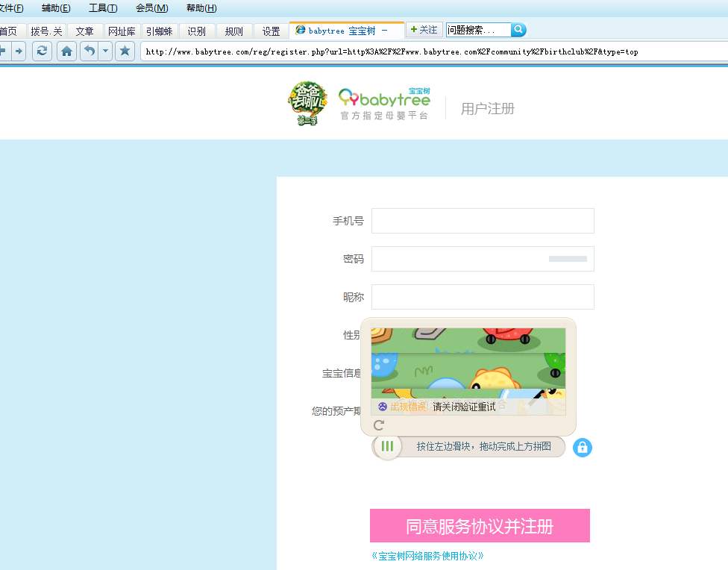Select the Home navigation icon
This screenshot has height=570, width=728.
pyautogui.click(x=66, y=51)
